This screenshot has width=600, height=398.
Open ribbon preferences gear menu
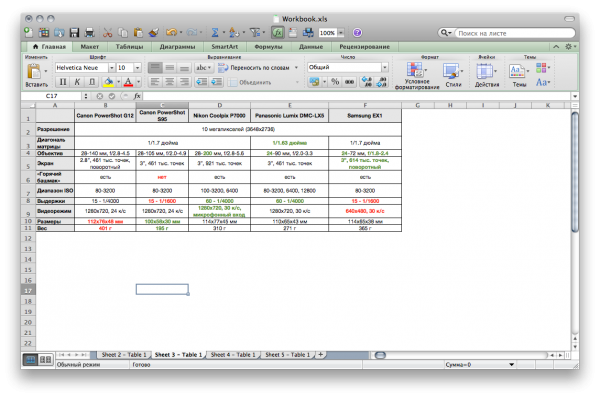[570, 47]
